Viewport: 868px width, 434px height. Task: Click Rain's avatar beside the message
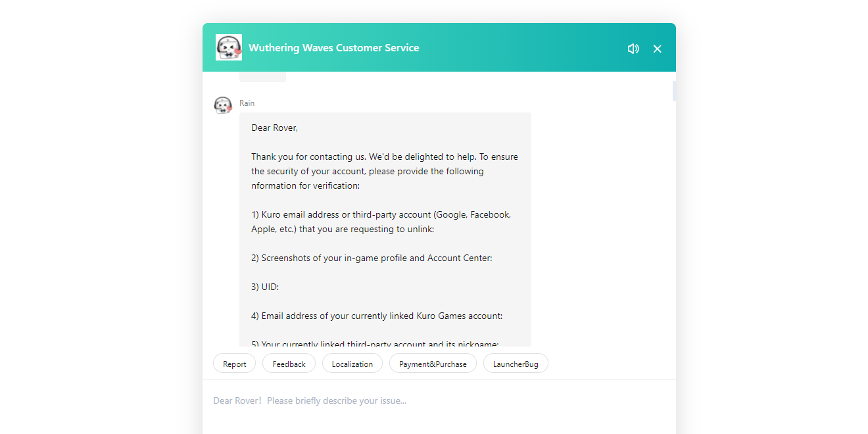point(222,105)
